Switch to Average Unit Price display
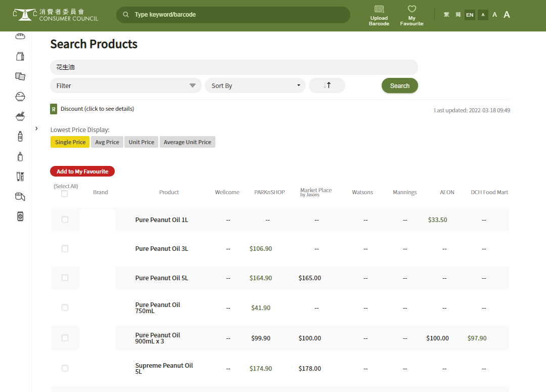Image resolution: width=546 pixels, height=392 pixels. coord(188,142)
